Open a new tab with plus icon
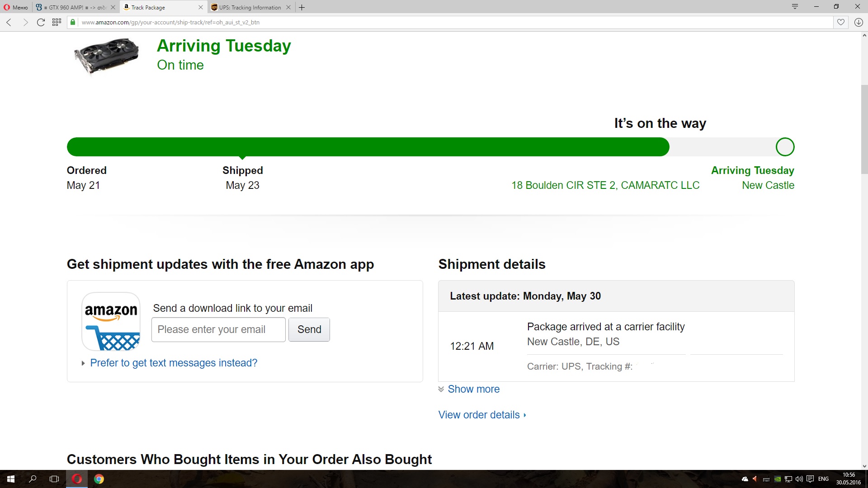 302,7
